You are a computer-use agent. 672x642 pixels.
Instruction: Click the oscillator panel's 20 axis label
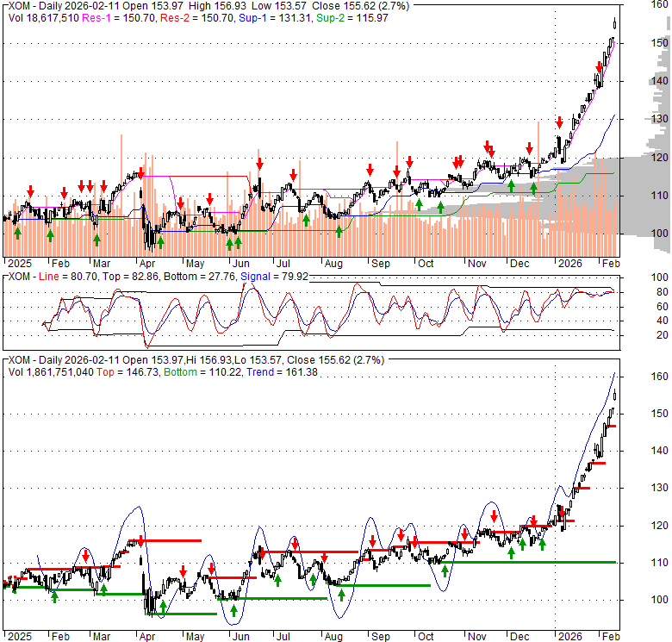point(663,335)
